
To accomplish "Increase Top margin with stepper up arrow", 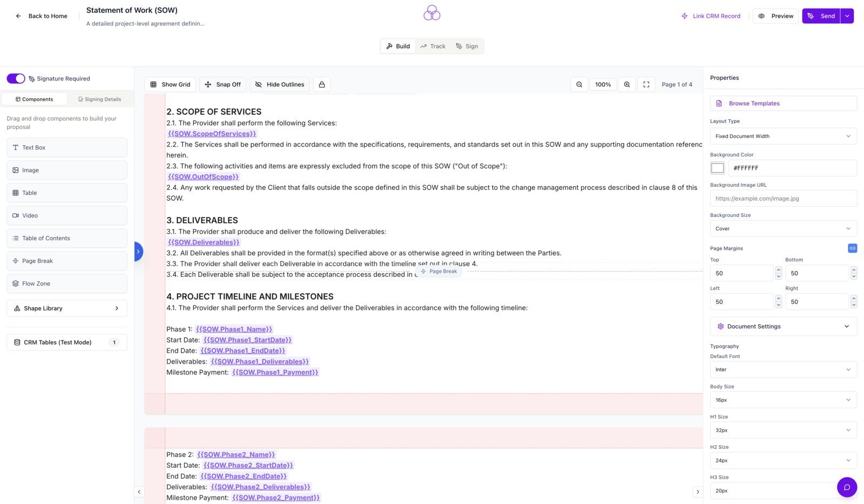I will (x=778, y=270).
